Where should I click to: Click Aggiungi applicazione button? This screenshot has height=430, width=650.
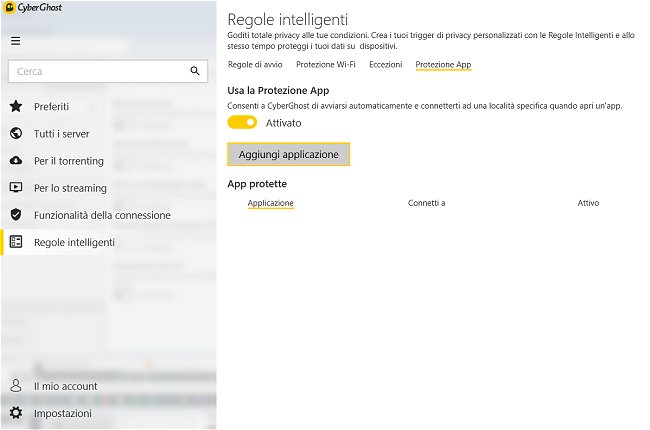289,154
